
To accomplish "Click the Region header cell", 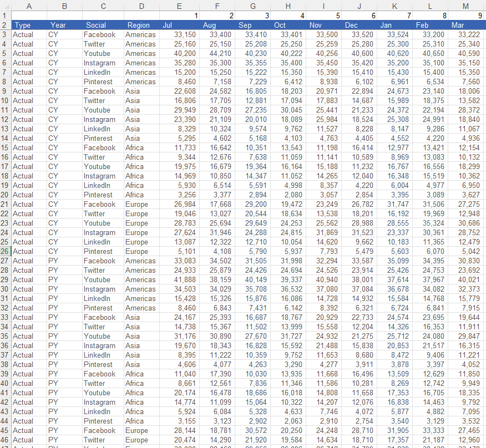I will click(141, 25).
